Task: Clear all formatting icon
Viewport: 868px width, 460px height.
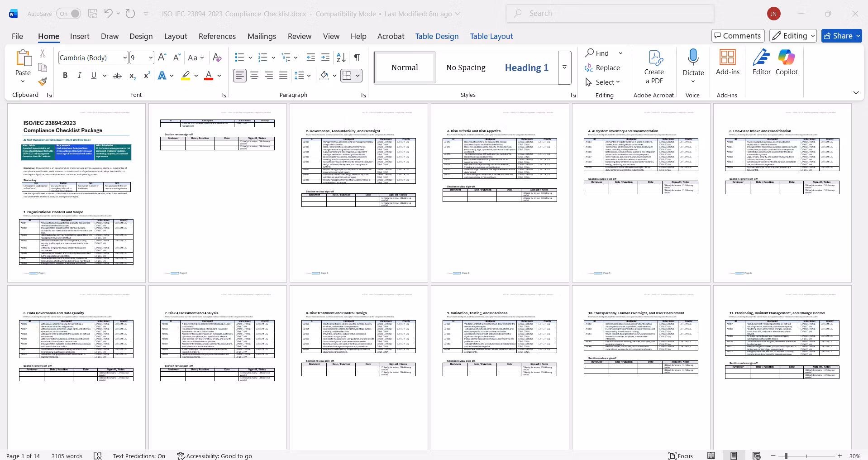Action: coord(217,57)
